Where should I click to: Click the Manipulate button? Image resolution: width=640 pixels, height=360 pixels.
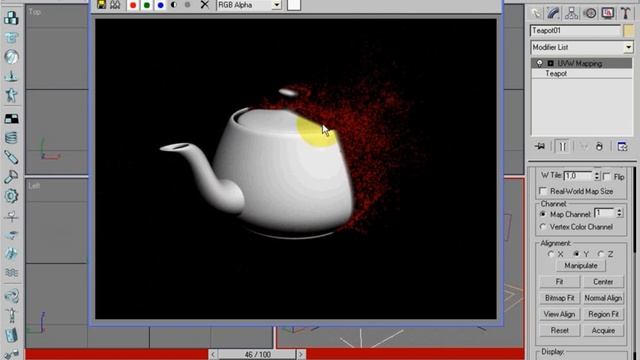point(580,266)
